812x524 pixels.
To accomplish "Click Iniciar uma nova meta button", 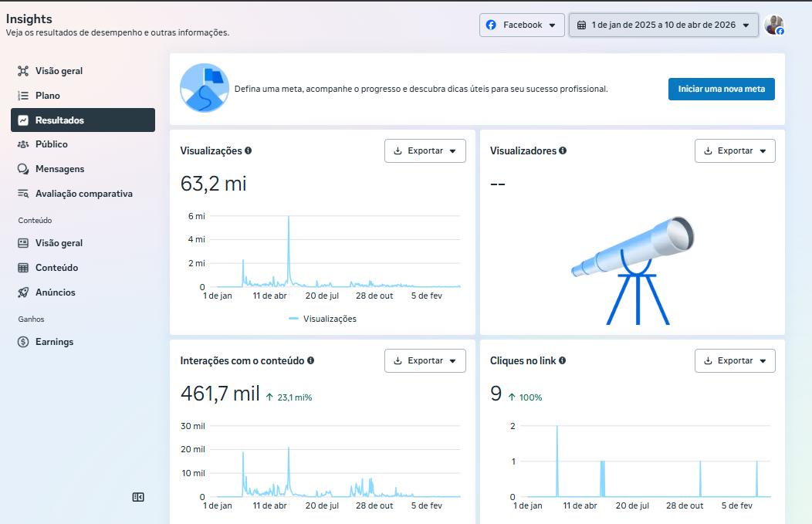I will pos(721,89).
